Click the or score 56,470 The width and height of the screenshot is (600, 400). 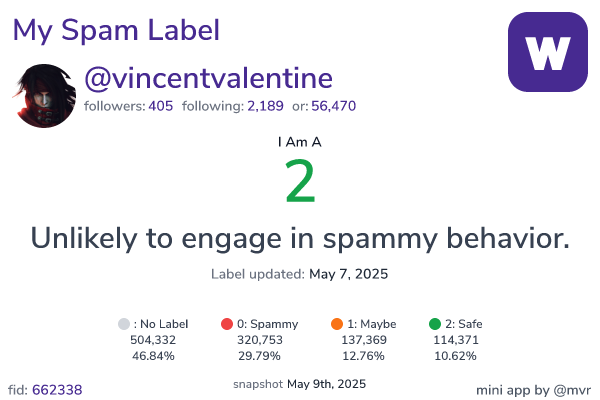[333, 106]
